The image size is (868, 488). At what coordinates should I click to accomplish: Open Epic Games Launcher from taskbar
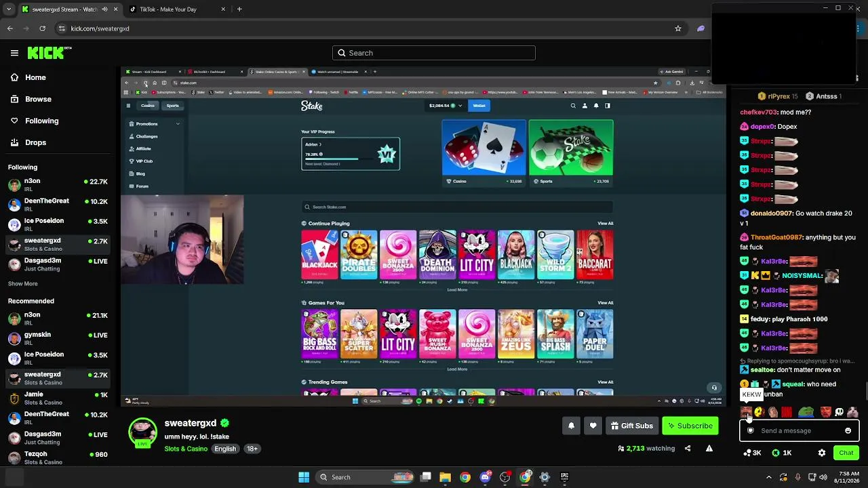[x=564, y=477]
